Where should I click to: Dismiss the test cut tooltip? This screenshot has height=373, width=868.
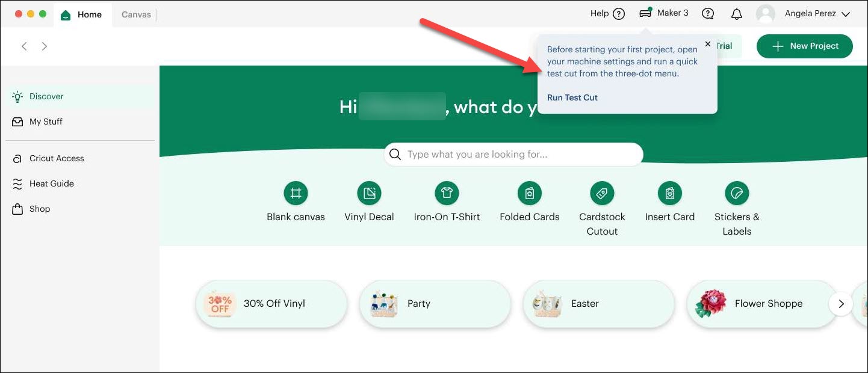708,44
